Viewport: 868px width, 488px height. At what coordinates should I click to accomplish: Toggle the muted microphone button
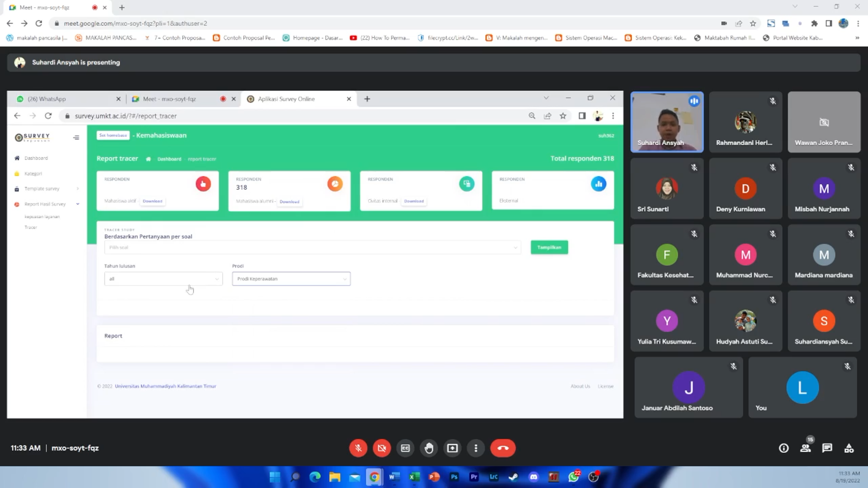click(358, 448)
